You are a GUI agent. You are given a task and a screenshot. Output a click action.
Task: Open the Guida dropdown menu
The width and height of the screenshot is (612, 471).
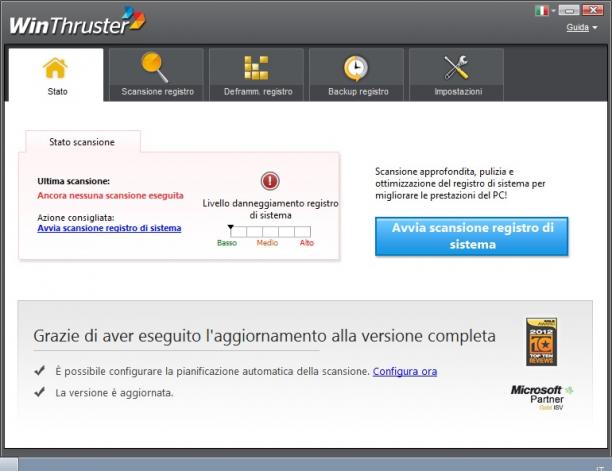point(582,27)
